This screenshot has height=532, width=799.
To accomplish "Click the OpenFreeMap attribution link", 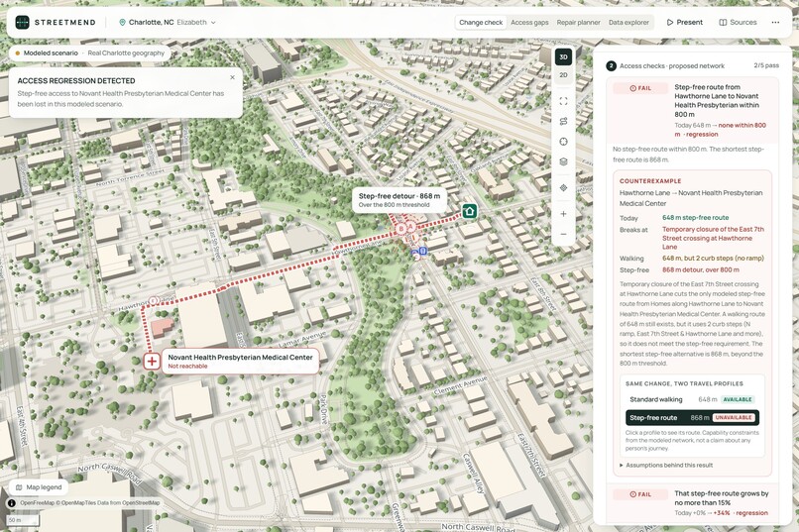I will coord(38,503).
